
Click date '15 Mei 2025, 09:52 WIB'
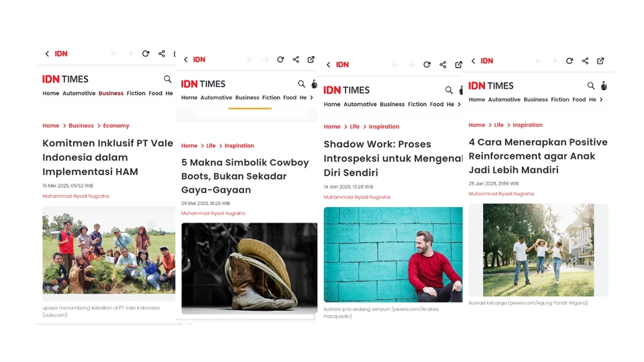[68, 186]
